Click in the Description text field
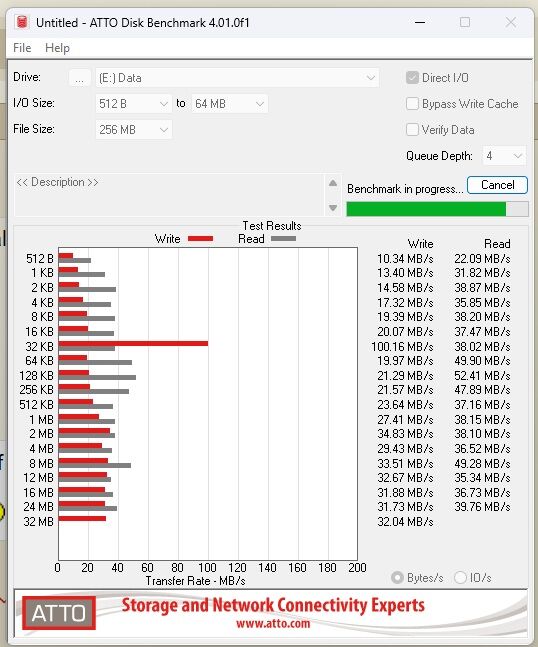The image size is (538, 647). [x=169, y=195]
